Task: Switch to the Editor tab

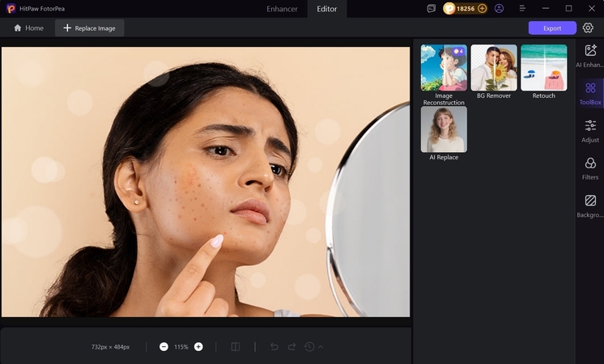Action: tap(326, 9)
